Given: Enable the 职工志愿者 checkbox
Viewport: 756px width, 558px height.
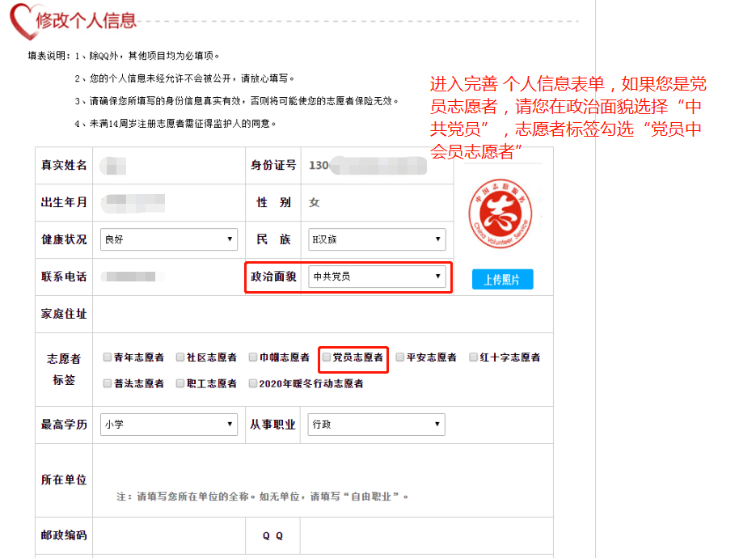Looking at the screenshot, I should click(180, 383).
